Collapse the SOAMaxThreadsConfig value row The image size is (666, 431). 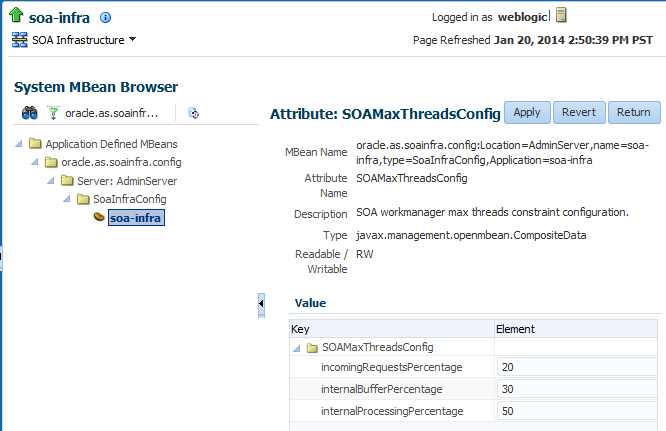pyautogui.click(x=297, y=349)
